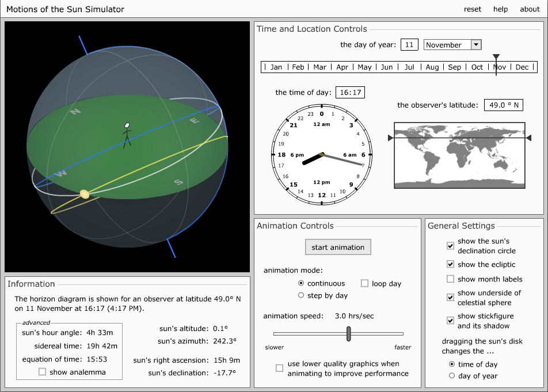This screenshot has height=392, width=548.
Task: Click the sun's hour angle value 4h 33m
Action: pos(100,332)
